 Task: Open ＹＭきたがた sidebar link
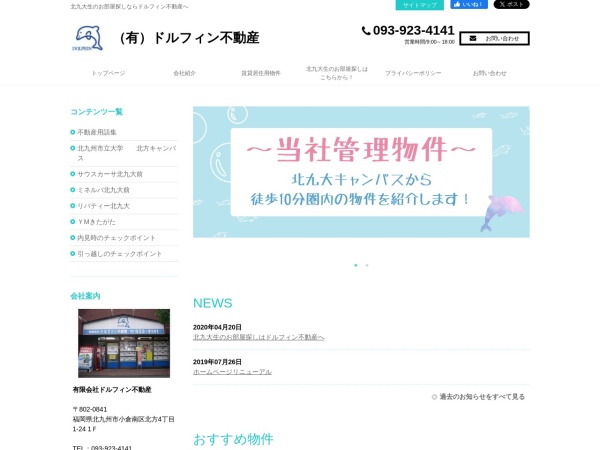coord(96,222)
